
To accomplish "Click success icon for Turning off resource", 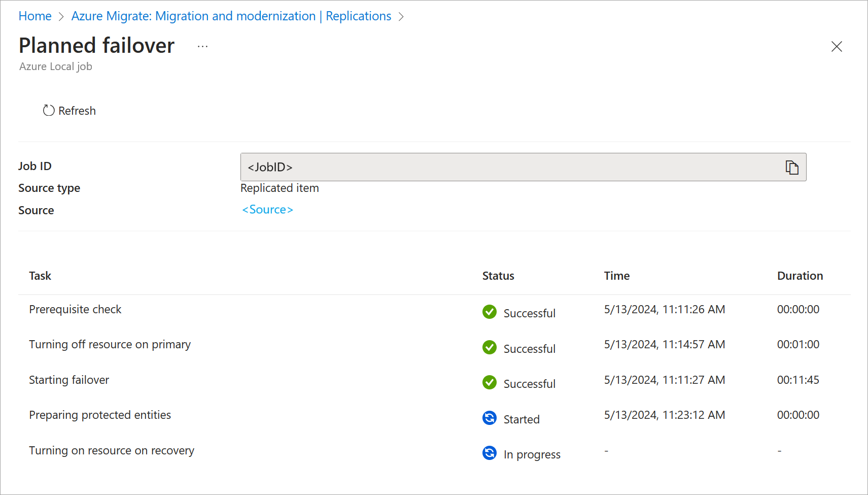I will coord(490,347).
